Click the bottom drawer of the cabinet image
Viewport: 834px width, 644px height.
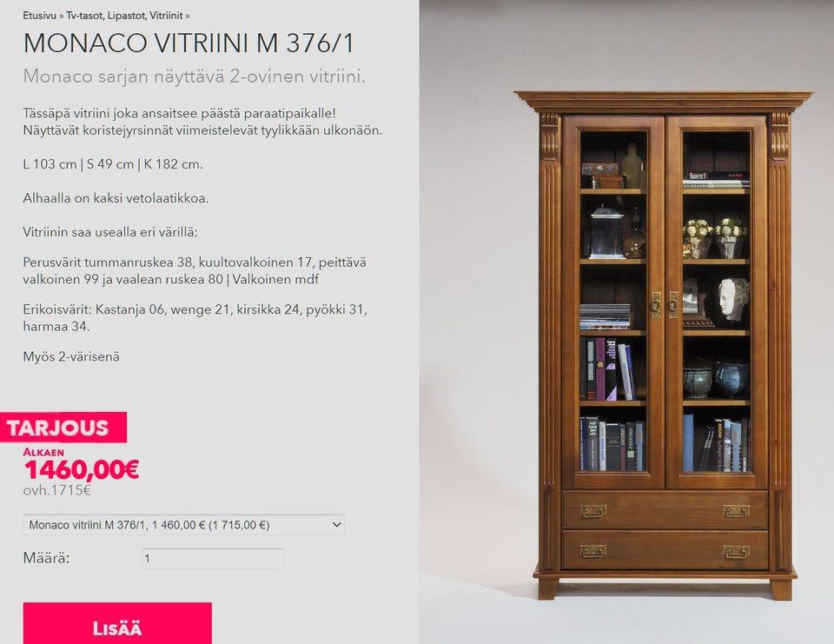point(665,550)
